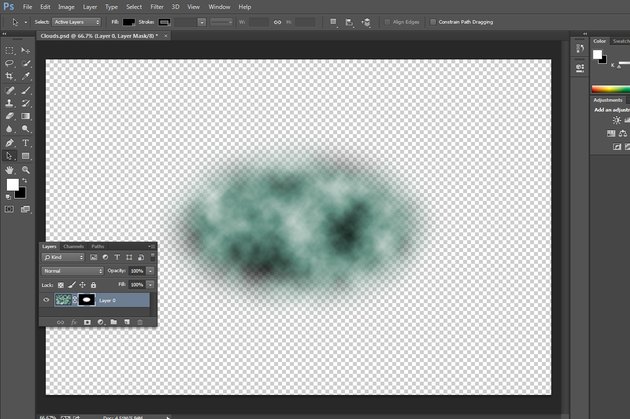Toggle Constrain Path Dragging checkbox
Image resolution: width=630 pixels, height=419 pixels.
pyautogui.click(x=433, y=22)
